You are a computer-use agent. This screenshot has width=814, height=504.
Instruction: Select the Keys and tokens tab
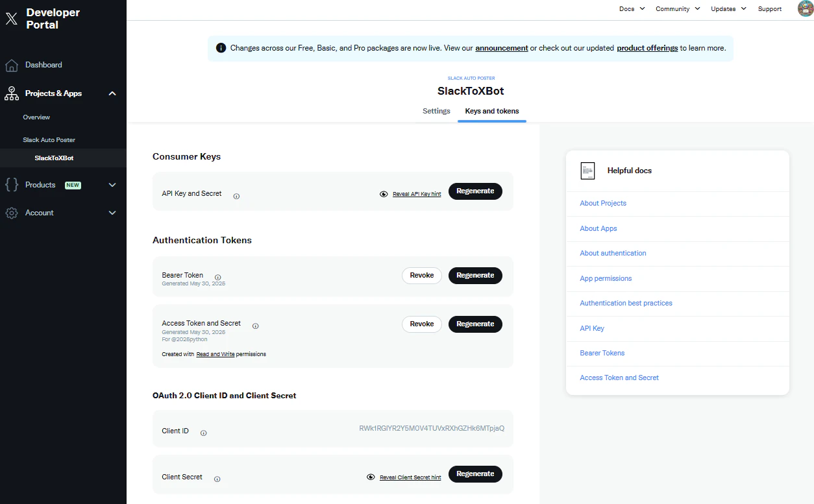point(492,111)
